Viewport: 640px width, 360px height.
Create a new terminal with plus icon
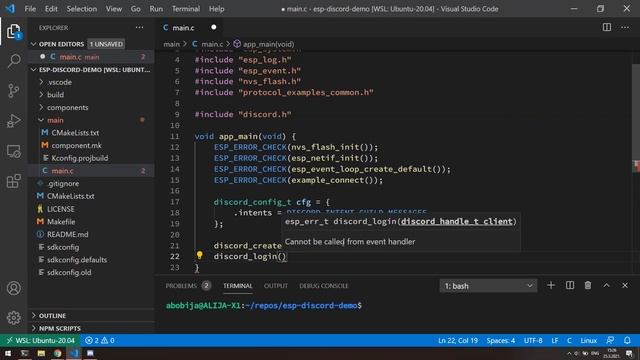click(x=551, y=285)
